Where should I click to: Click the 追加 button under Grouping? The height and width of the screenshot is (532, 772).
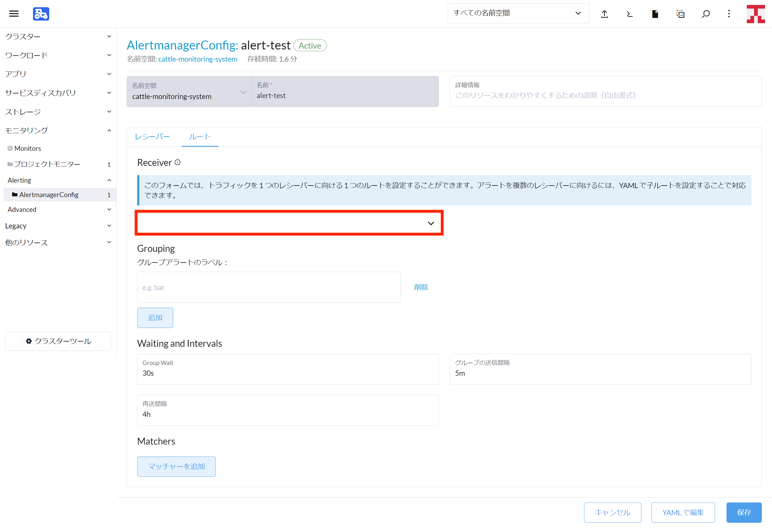(x=155, y=318)
